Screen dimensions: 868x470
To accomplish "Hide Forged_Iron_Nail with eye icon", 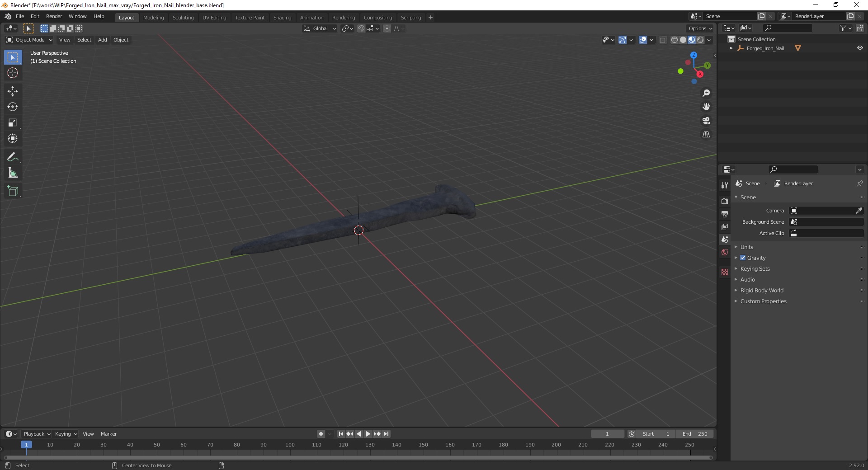I will click(859, 48).
